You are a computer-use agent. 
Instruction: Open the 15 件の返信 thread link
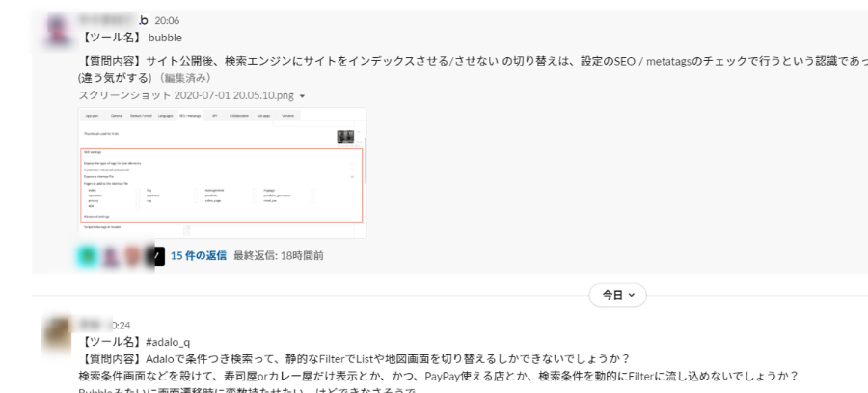point(198,255)
